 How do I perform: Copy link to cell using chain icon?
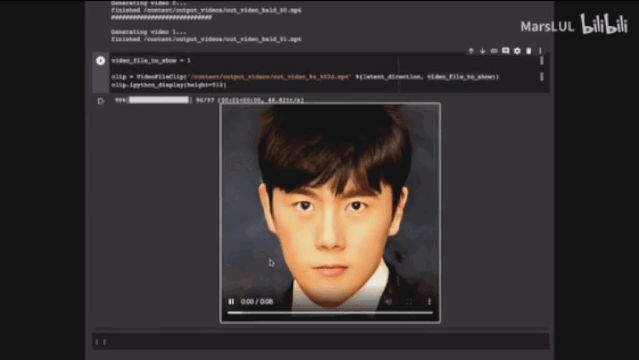click(494, 51)
